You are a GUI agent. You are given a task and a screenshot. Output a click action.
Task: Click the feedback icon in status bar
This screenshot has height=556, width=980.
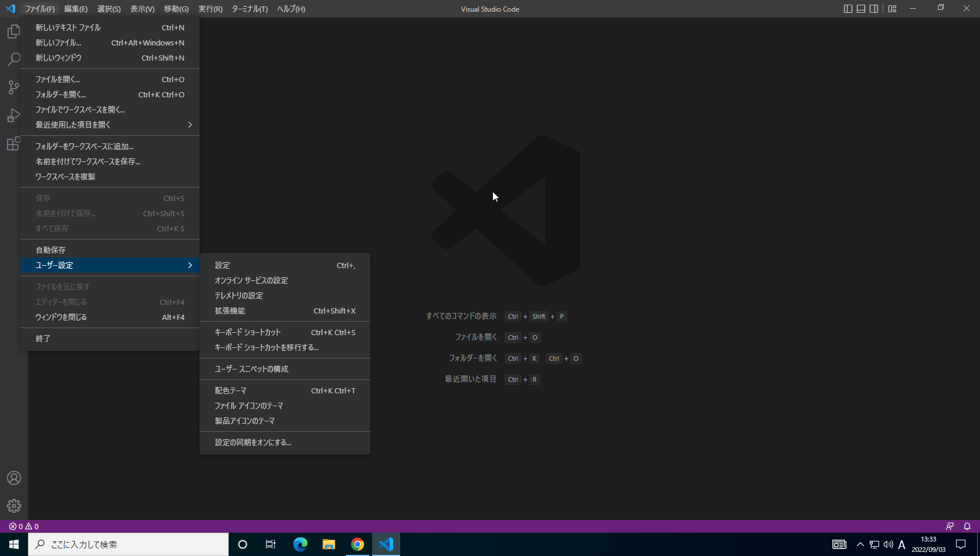pyautogui.click(x=950, y=526)
